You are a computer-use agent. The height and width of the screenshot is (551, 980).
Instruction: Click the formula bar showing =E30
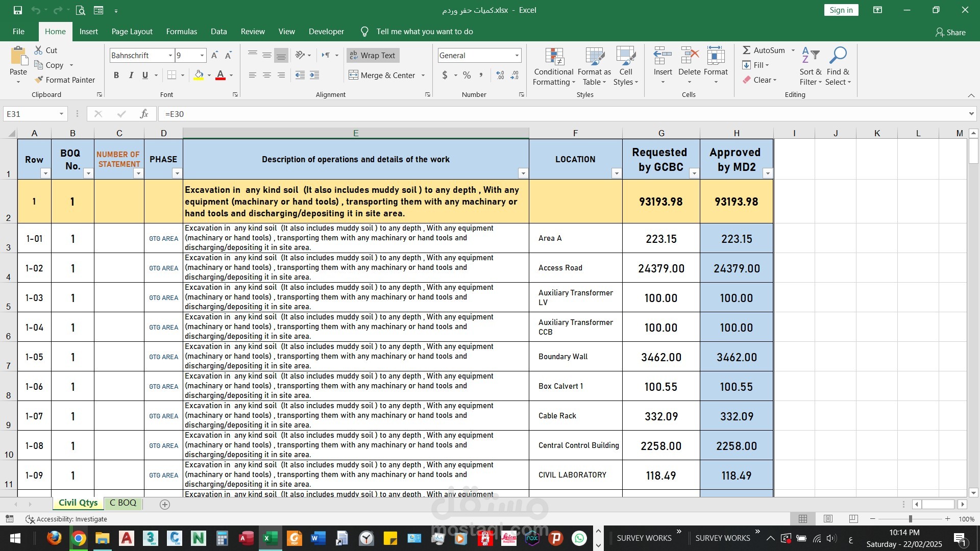pos(564,114)
